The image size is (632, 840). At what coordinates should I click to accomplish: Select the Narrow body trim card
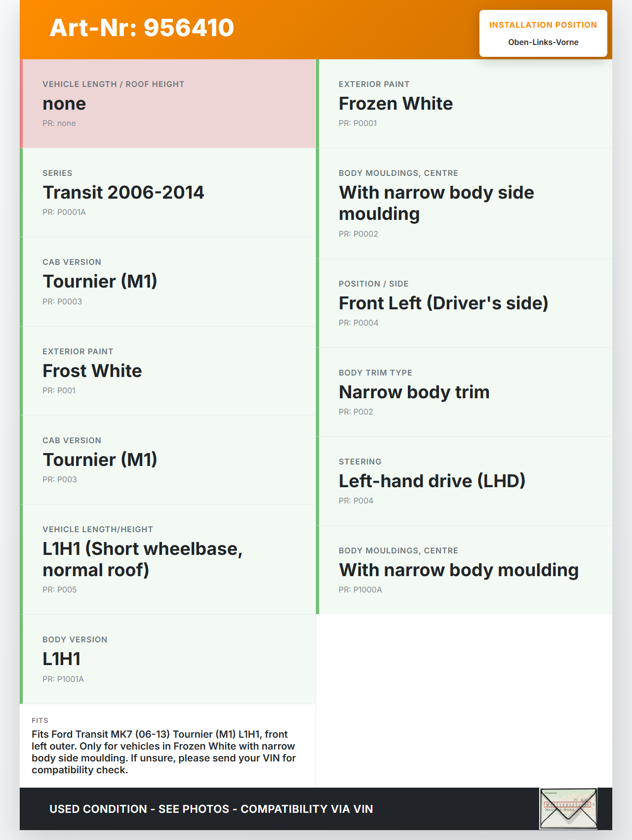[x=465, y=392]
